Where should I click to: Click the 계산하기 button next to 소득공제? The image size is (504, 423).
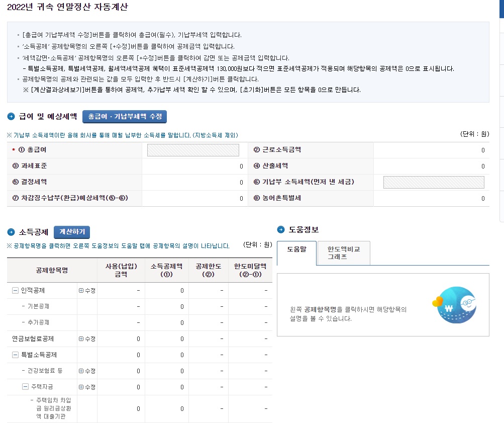(x=72, y=232)
